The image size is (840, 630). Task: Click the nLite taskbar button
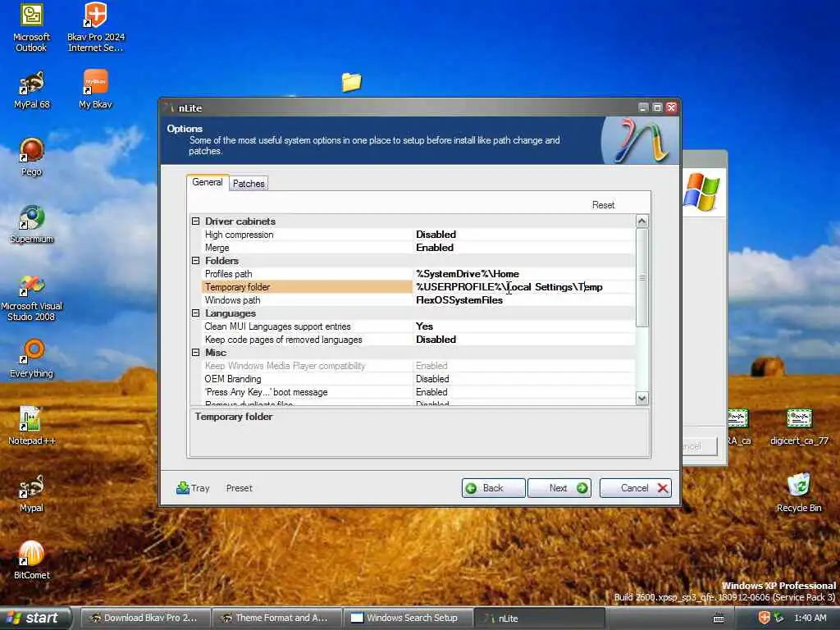[540, 619]
